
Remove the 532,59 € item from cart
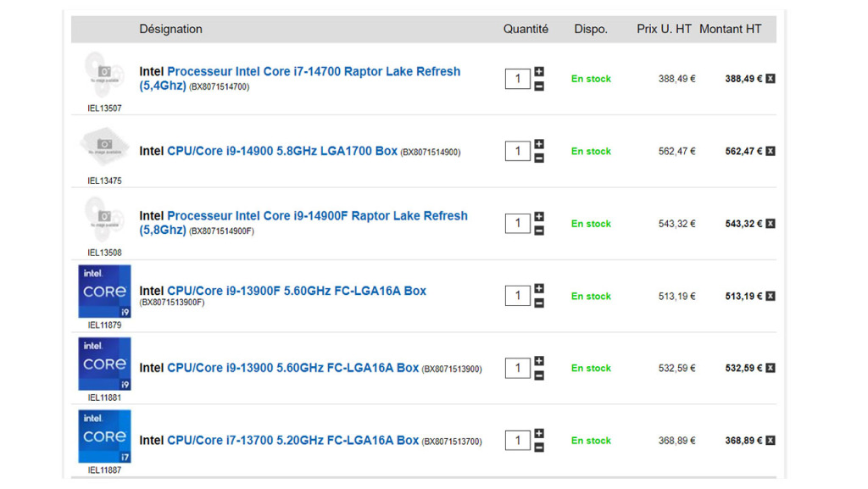coord(770,368)
